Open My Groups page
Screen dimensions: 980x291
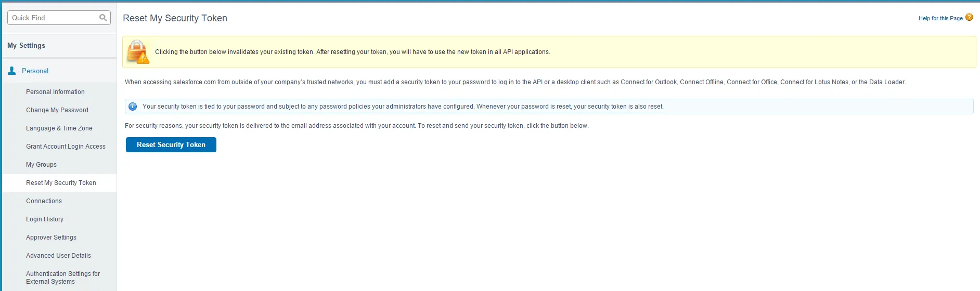pyautogui.click(x=41, y=165)
